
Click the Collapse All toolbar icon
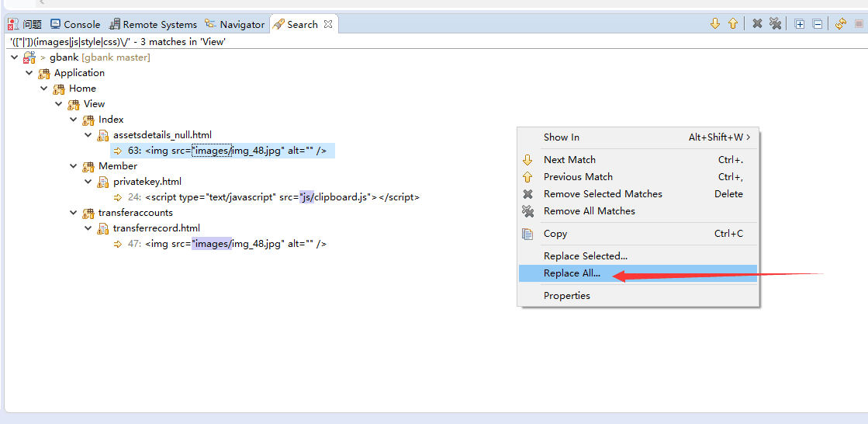(818, 24)
